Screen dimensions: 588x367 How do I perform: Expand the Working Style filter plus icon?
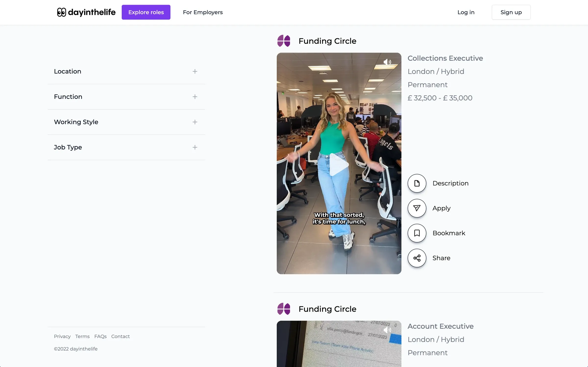tap(195, 122)
